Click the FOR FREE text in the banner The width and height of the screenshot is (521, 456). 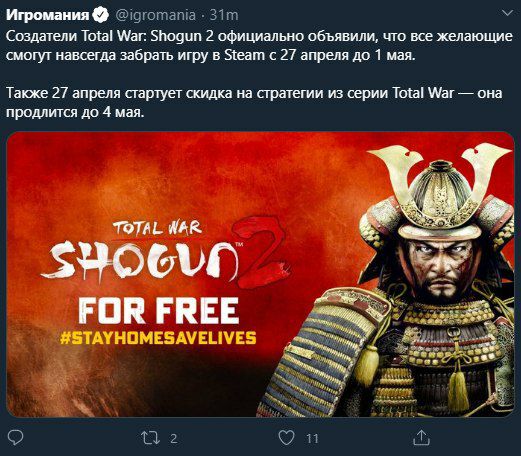(159, 311)
